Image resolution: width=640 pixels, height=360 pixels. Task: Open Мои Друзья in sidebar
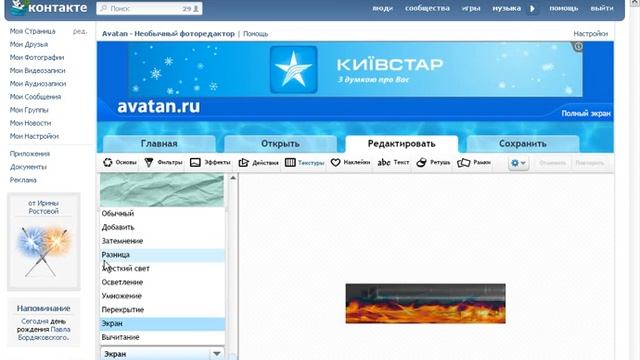(x=29, y=44)
